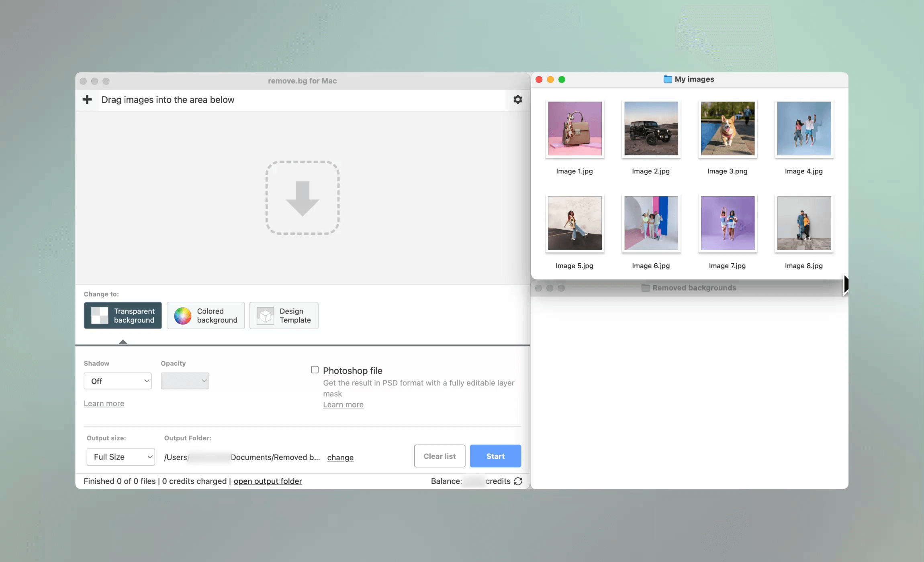Click the balance refresh icon
The height and width of the screenshot is (562, 924).
pyautogui.click(x=518, y=481)
